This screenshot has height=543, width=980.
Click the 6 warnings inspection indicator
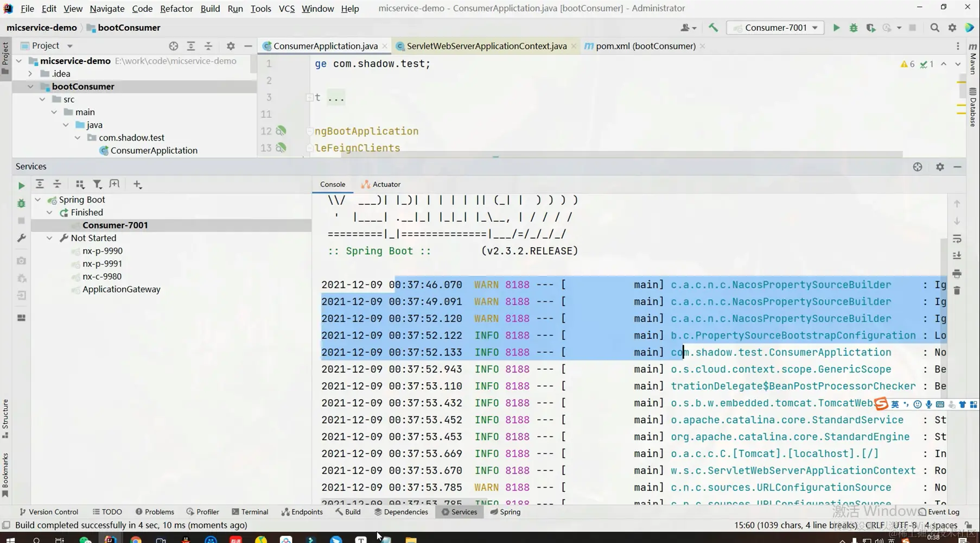[x=907, y=64]
